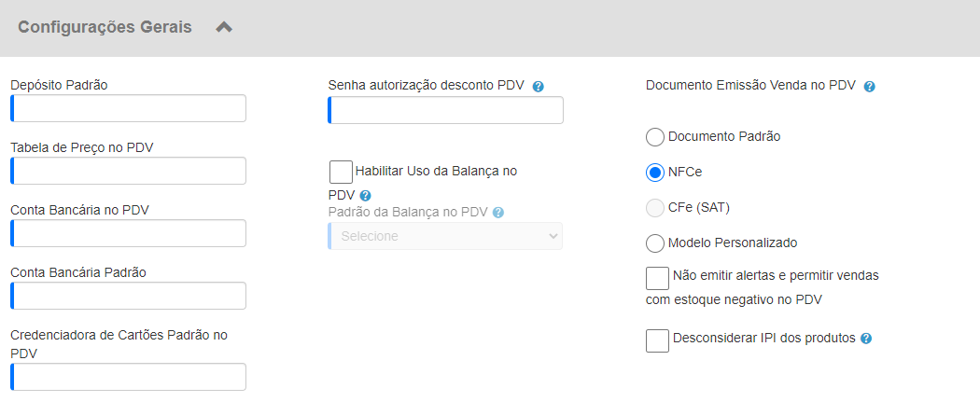Click the Conta Bancária Padrão input

[128, 296]
